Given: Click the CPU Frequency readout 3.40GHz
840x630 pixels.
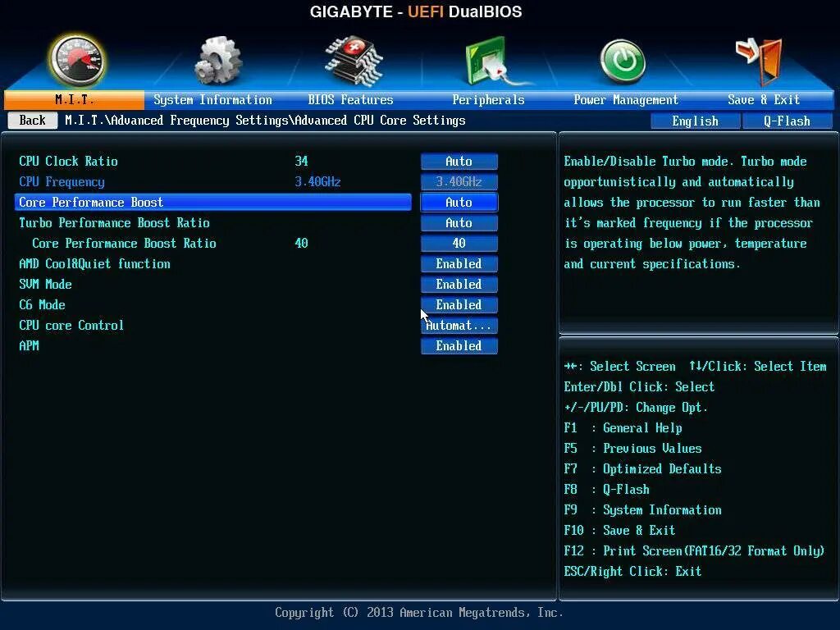Looking at the screenshot, I should tap(317, 182).
